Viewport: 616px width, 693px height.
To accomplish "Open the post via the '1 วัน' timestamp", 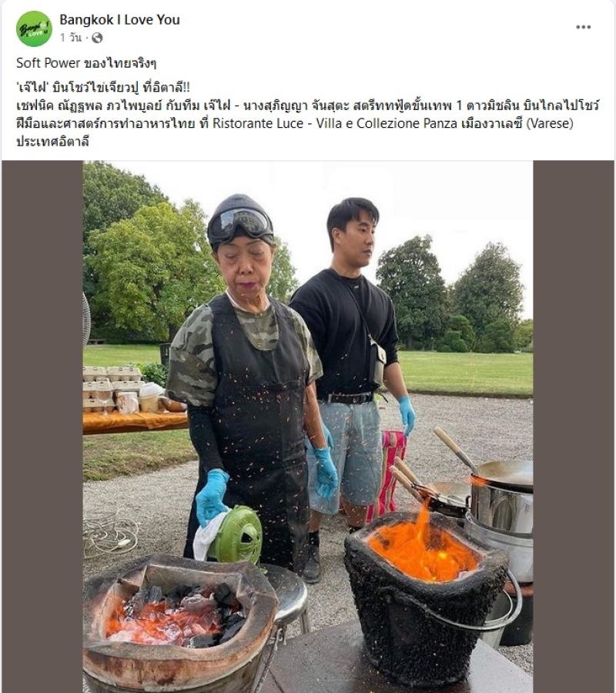I will pyautogui.click(x=71, y=38).
